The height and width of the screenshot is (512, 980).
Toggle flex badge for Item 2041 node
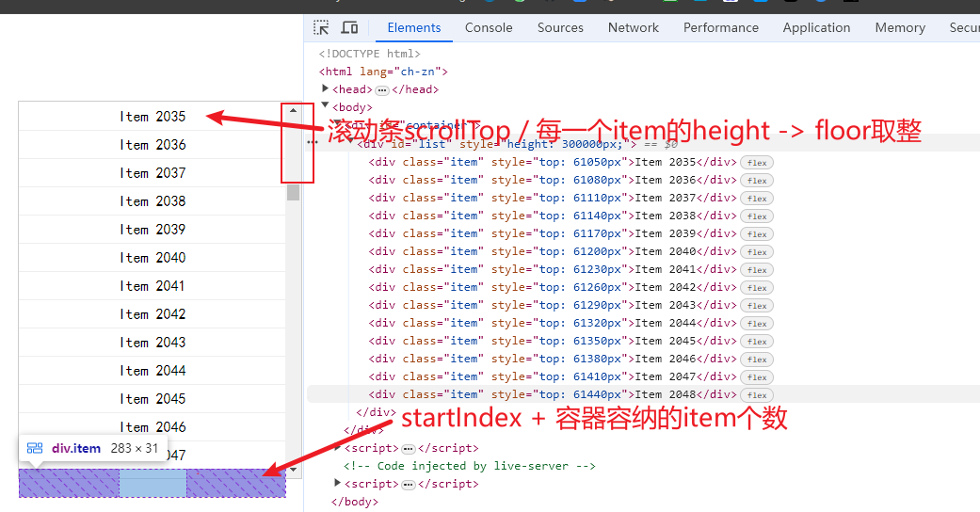[757, 270]
